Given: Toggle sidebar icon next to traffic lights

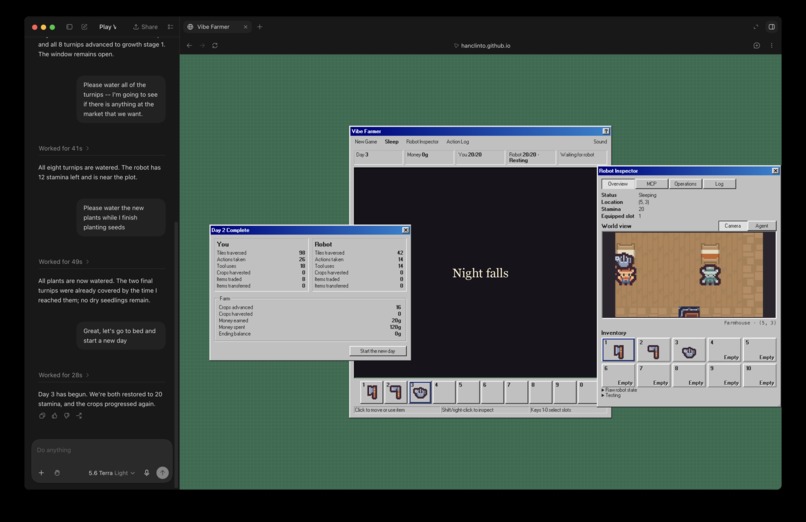Looking at the screenshot, I should pyautogui.click(x=69, y=27).
